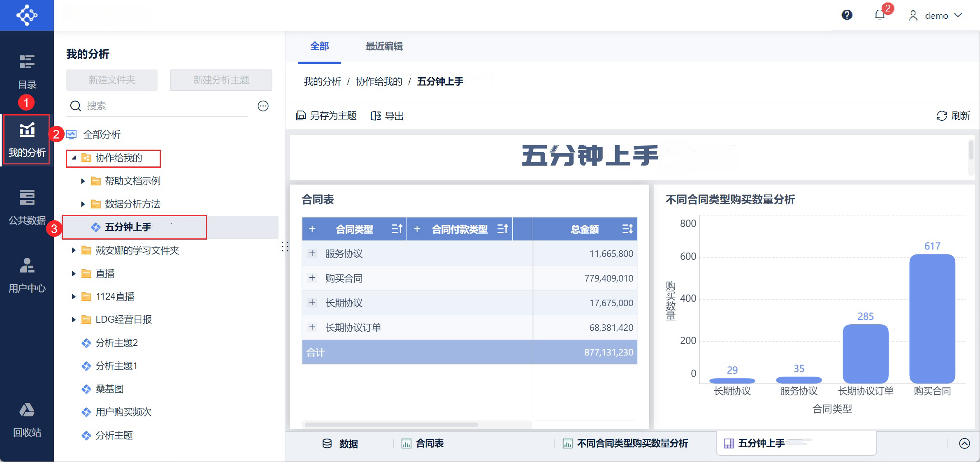Click 另存为主题 save-as button
Image resolution: width=980 pixels, height=462 pixels.
[326, 116]
